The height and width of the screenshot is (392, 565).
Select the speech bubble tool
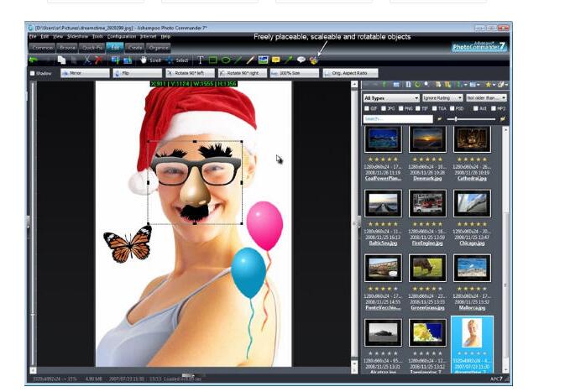pos(301,60)
